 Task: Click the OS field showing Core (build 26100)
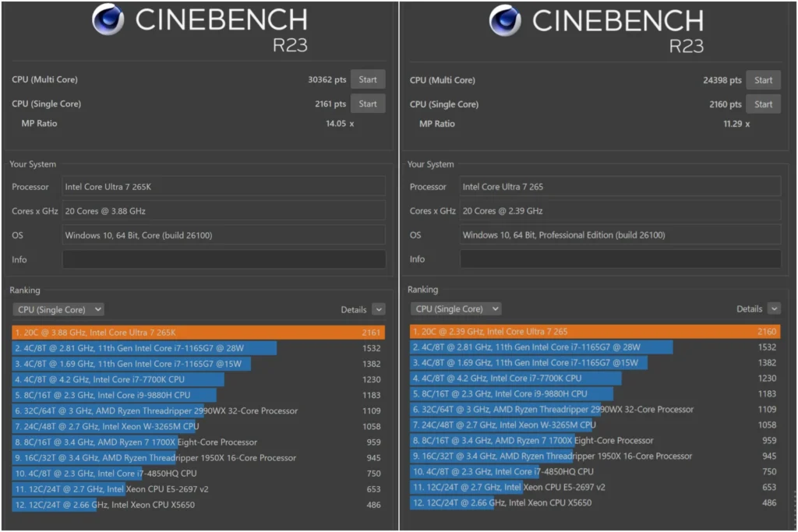tap(224, 235)
